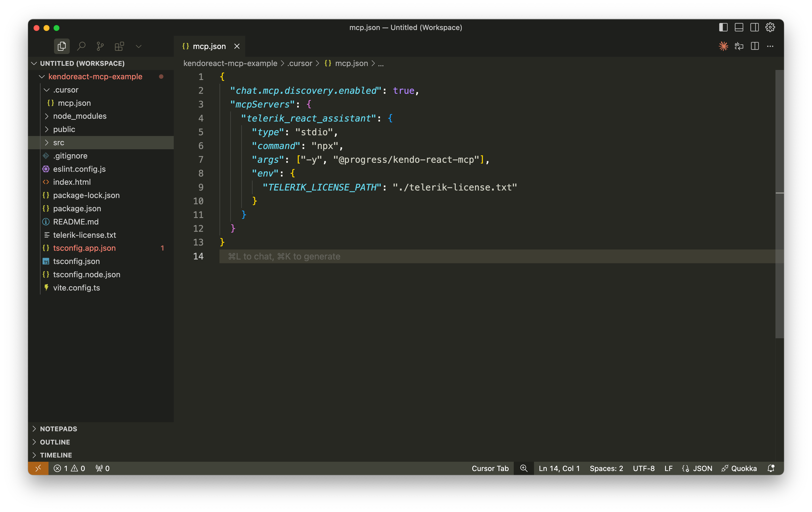
Task: Toggle the bottom panel visibility
Action: pos(739,27)
